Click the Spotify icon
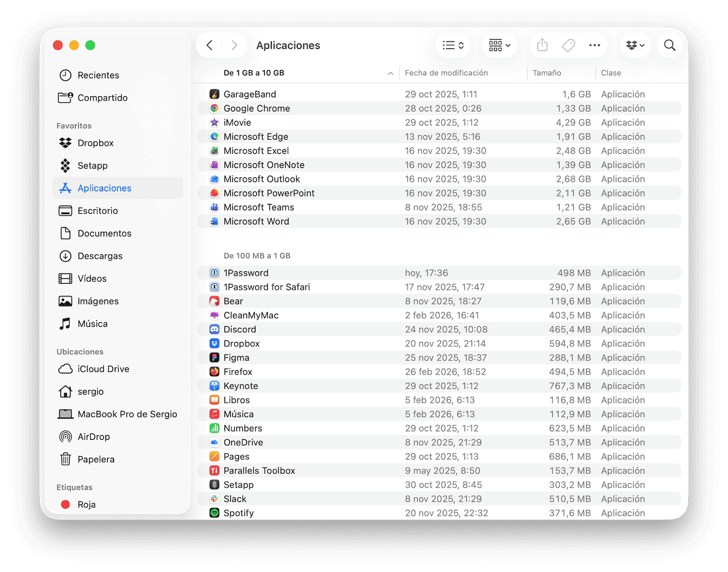This screenshot has height=572, width=728. click(215, 513)
